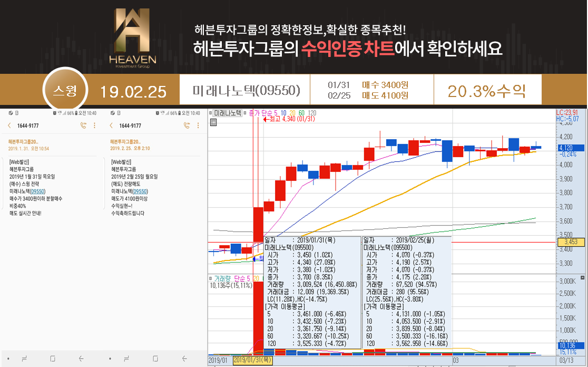Tap recent apps icon on right phone navbar
Image resolution: width=588 pixels, height=367 pixels.
[x=126, y=359]
